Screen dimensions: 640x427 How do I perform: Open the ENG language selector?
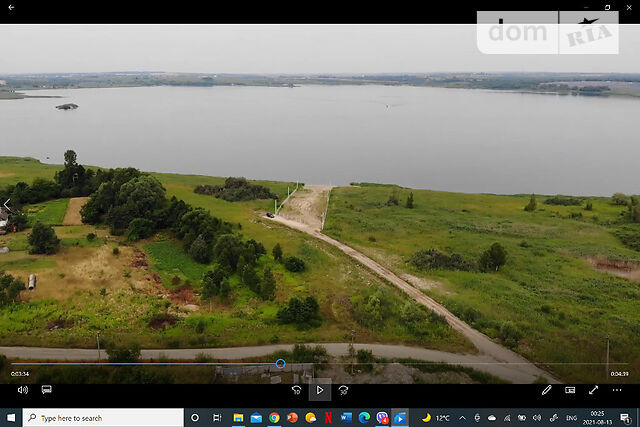pyautogui.click(x=572, y=417)
